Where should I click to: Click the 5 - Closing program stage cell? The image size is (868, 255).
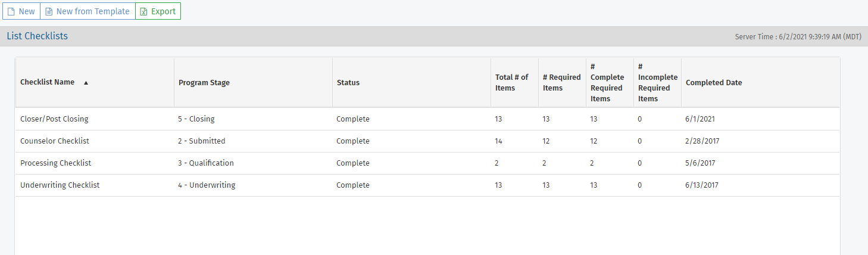click(x=196, y=119)
